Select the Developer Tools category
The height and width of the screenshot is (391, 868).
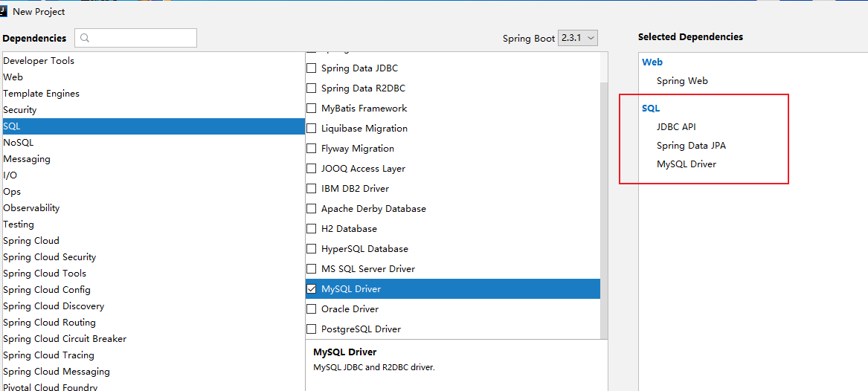click(x=152, y=61)
